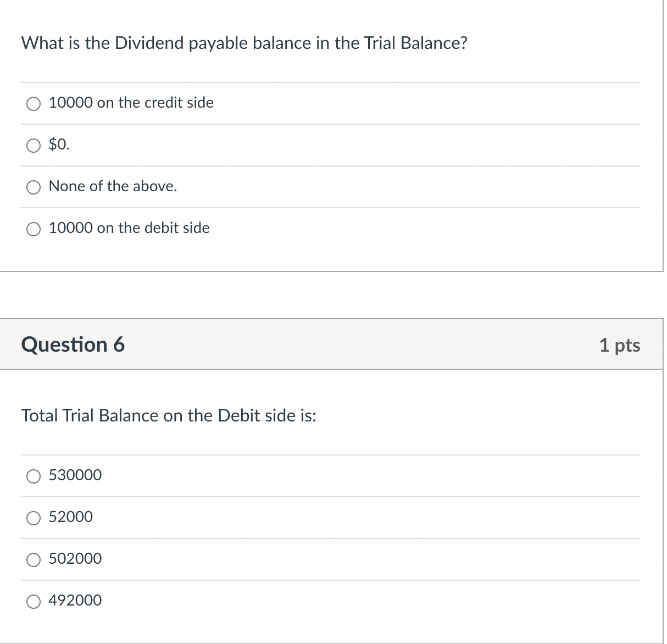Click the 'Question 6' header

point(73,345)
